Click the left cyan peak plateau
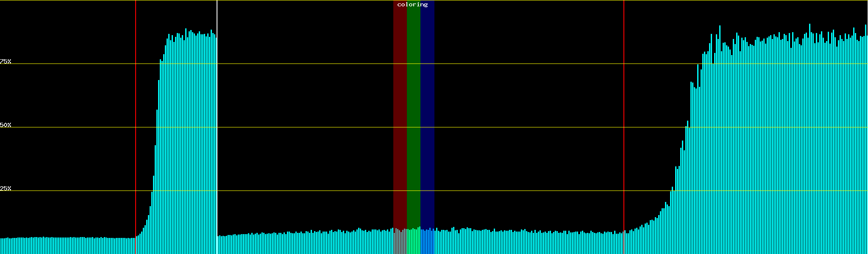 (x=191, y=127)
